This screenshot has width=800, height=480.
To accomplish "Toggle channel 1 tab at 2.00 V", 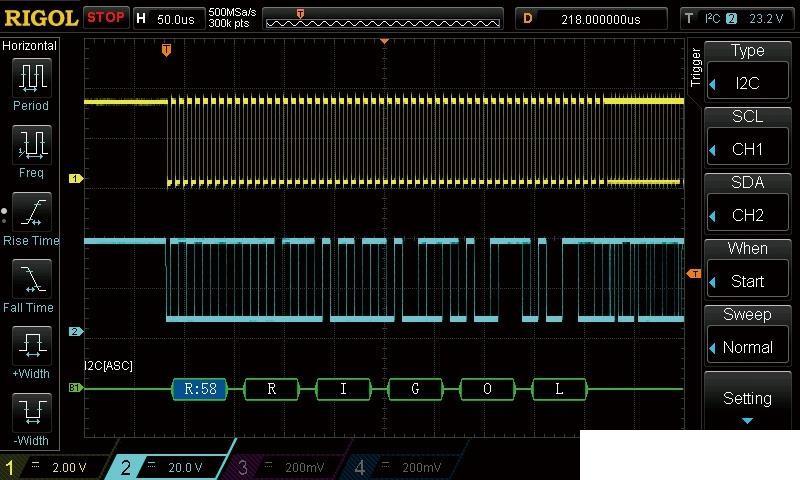I will pyautogui.click(x=55, y=467).
